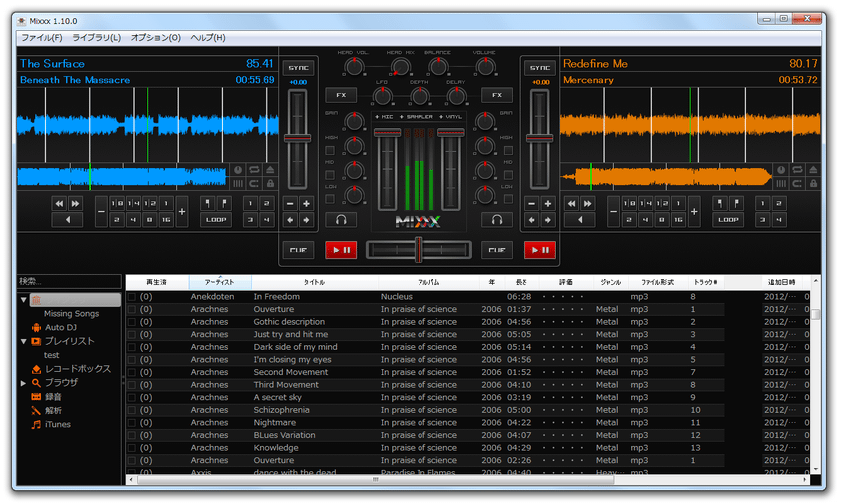Viewport: 841px width, 504px height.
Task: Sort library by アーティスト column header
Action: [220, 282]
